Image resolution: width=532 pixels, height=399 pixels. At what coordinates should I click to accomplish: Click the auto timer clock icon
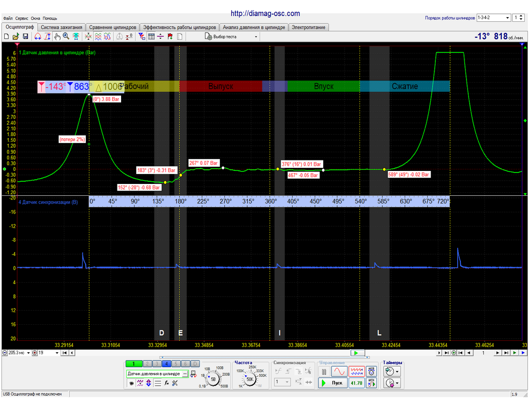click(371, 371)
